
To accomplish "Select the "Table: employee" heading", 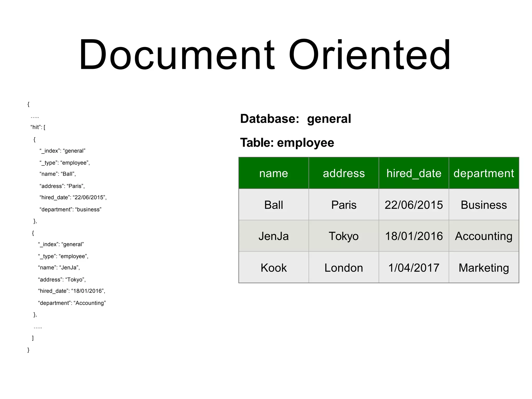I will [x=287, y=143].
